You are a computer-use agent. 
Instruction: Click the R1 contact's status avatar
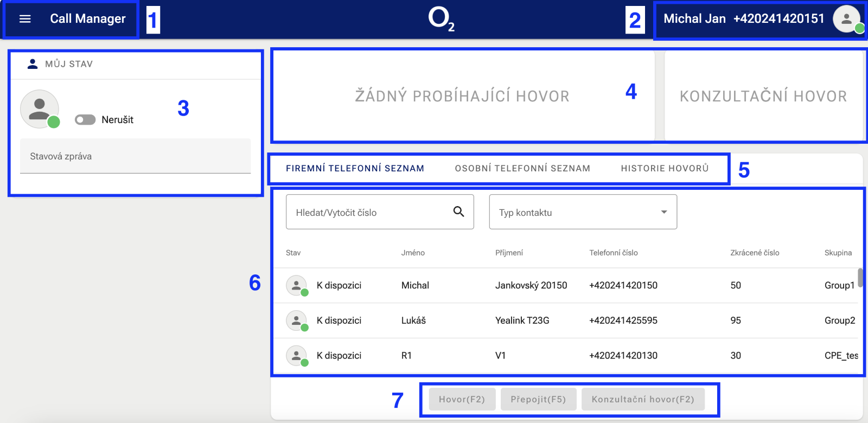(296, 356)
